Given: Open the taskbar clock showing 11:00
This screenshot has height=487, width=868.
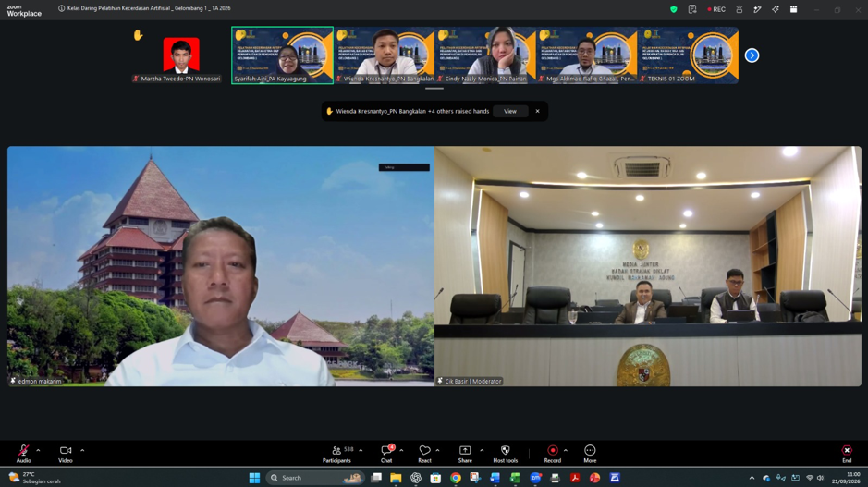Looking at the screenshot, I should (847, 478).
